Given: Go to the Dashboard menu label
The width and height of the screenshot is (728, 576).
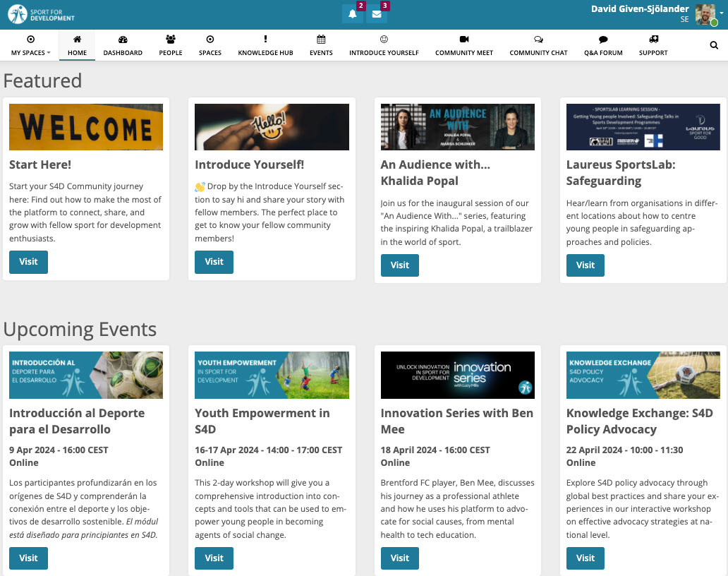Looking at the screenshot, I should 123,53.
